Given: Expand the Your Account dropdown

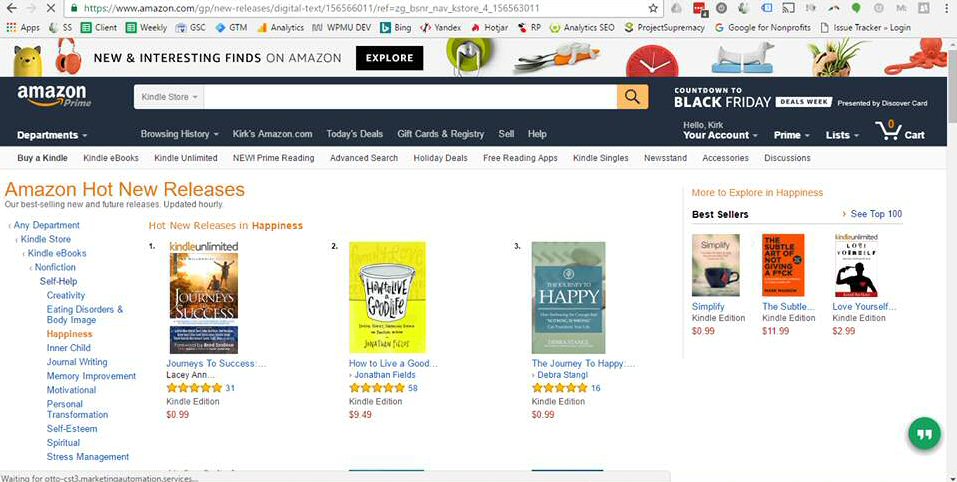Looking at the screenshot, I should pyautogui.click(x=720, y=131).
